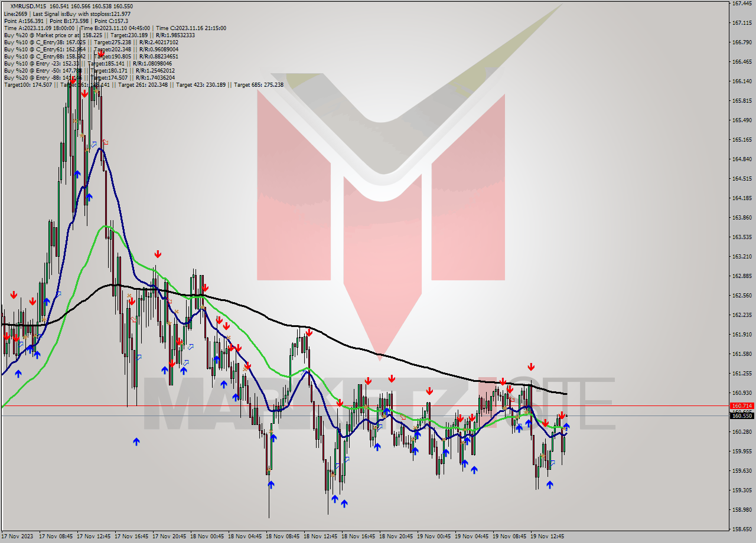Select the 159.305 price axis label
Viewport: 756px width, 543px height.
[x=742, y=490]
